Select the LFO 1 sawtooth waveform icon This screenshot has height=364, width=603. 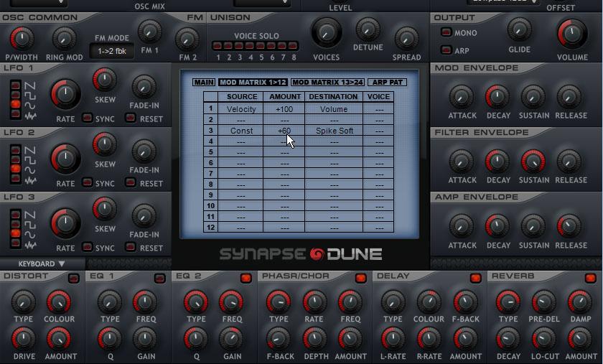(x=30, y=85)
